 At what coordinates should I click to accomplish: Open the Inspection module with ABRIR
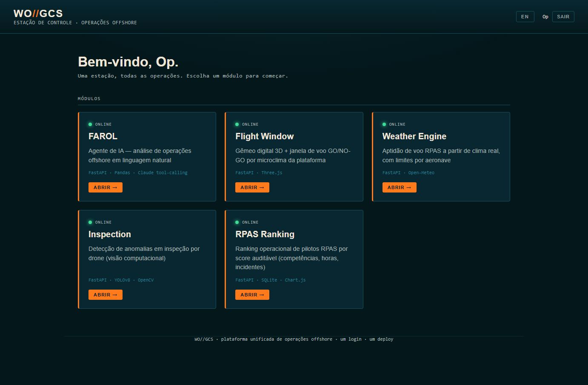click(106, 295)
